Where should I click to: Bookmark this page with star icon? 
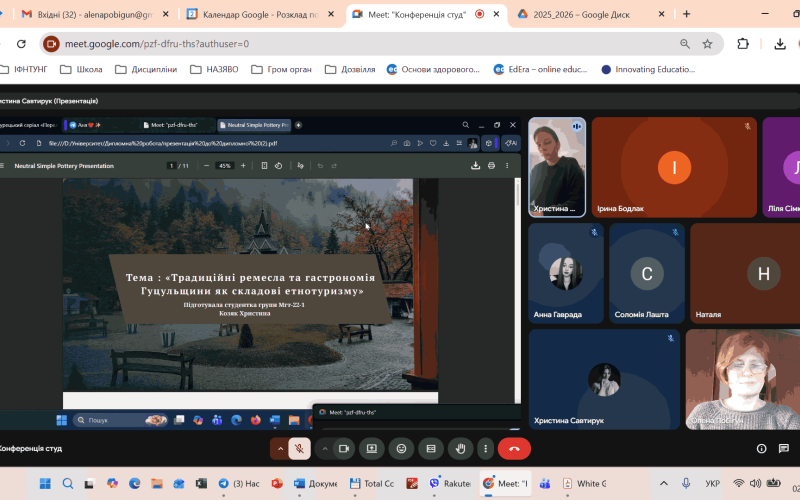707,44
